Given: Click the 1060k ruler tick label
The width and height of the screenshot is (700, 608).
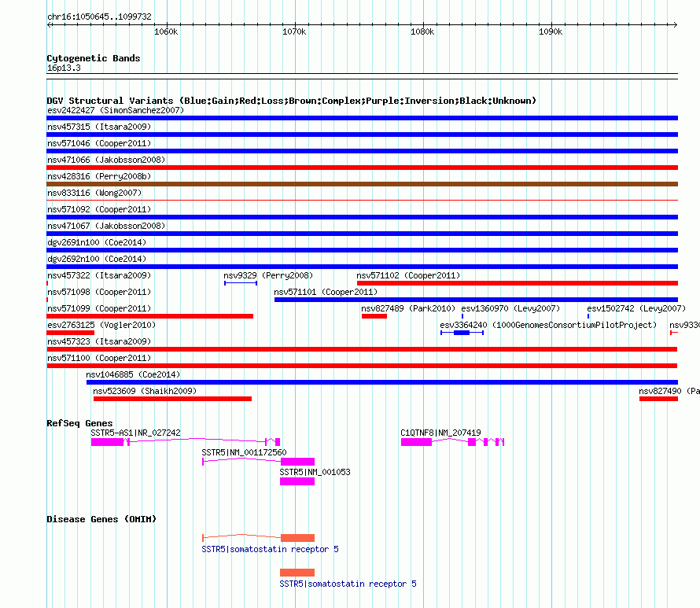Looking at the screenshot, I should click(x=166, y=31).
